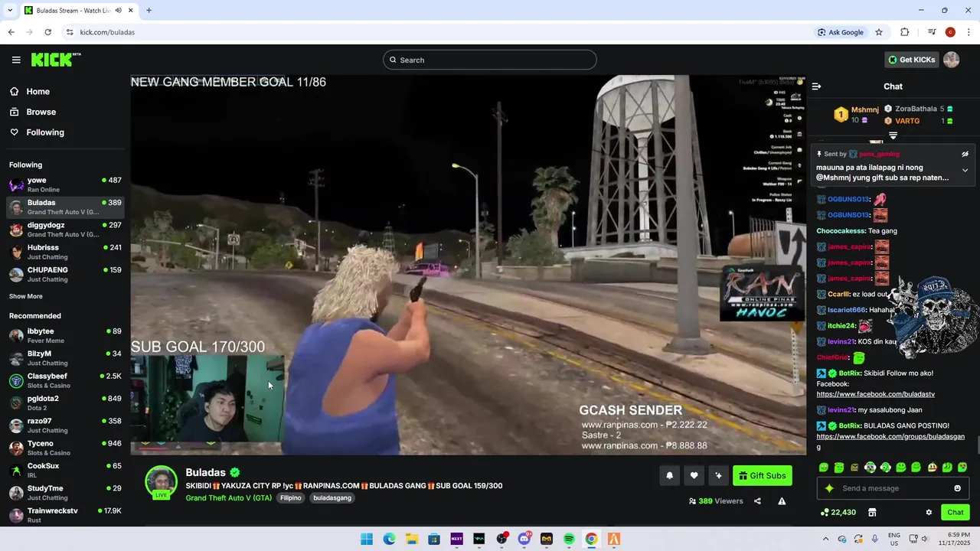Image resolution: width=980 pixels, height=551 pixels.
Task: Open the hamburger sidebar menu
Action: pos(16,60)
